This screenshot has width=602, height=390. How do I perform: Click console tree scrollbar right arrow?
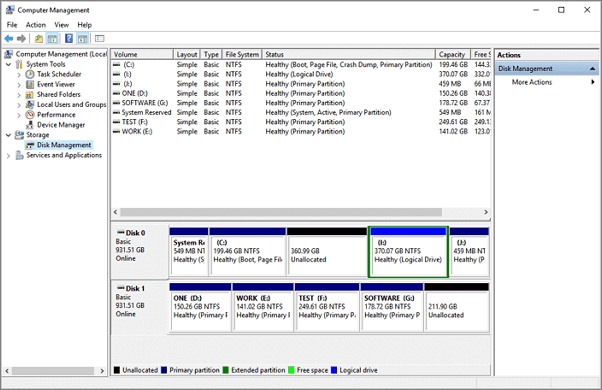102,371
